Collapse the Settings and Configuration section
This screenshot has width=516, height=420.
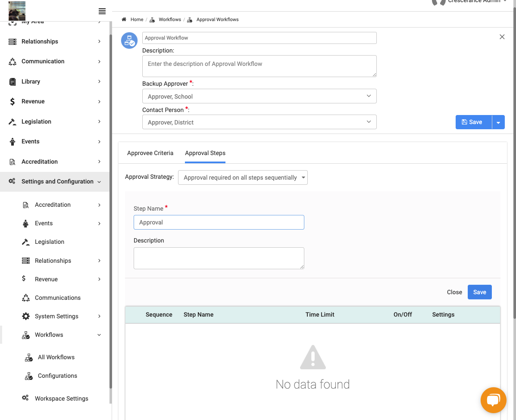point(99,182)
